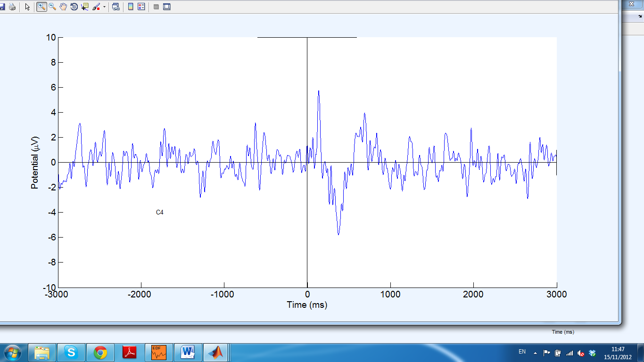Click the Dropbox tray icon
Screen dimensions: 644x362
click(592, 353)
